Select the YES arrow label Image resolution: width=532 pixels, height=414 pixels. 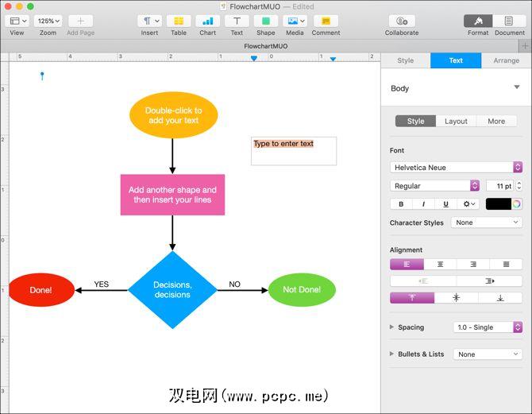[x=101, y=284]
